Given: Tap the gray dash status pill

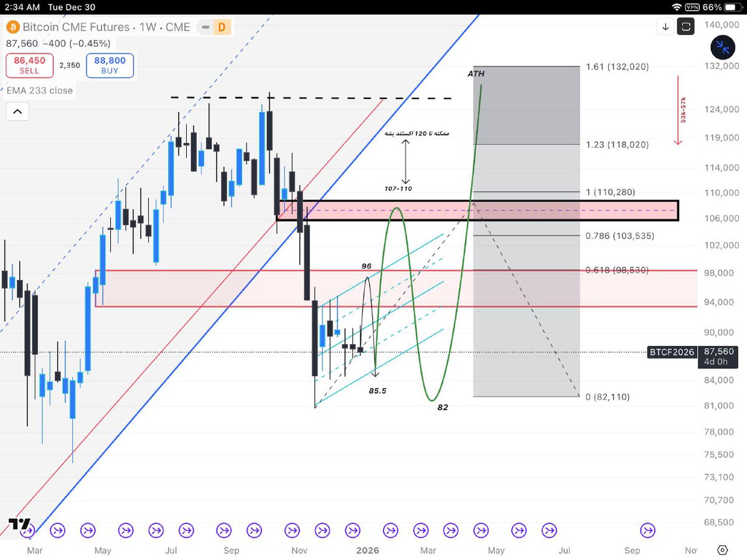Looking at the screenshot, I should pos(204,27).
